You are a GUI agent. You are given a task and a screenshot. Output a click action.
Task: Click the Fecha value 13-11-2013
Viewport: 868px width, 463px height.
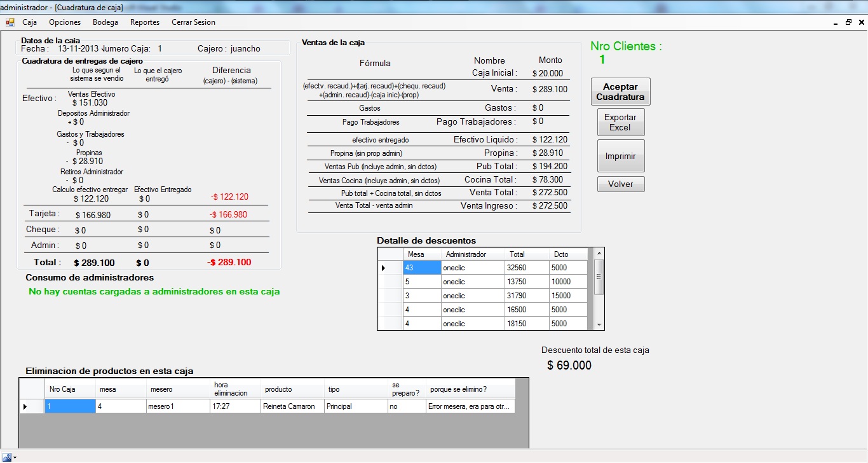tap(78, 48)
